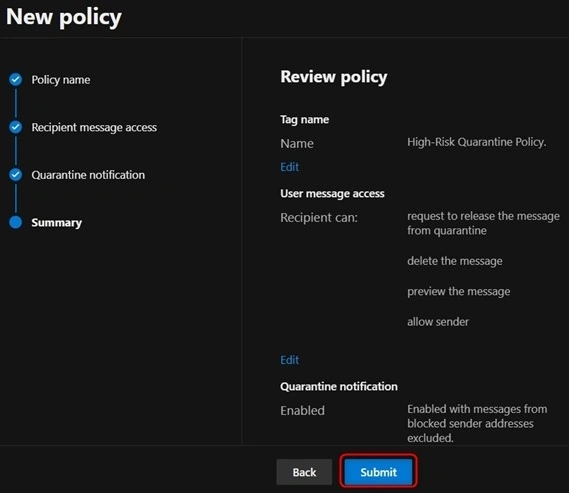
Task: Click the 'New policy' page title
Action: pyautogui.click(x=64, y=17)
